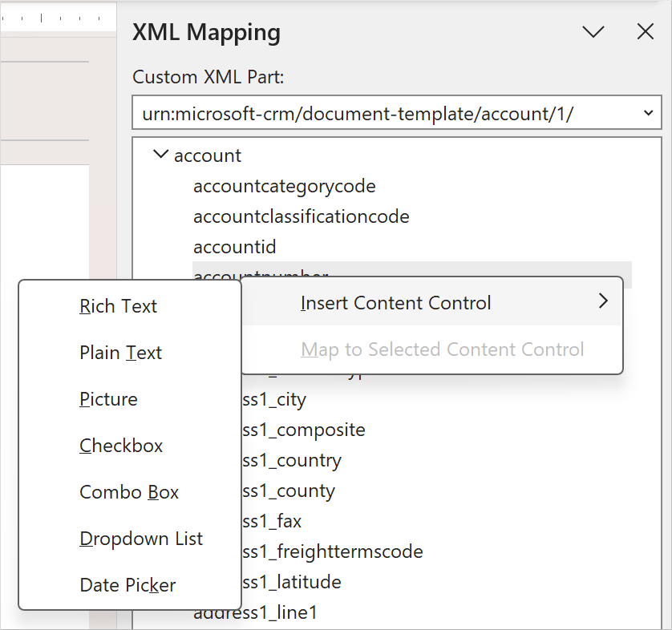Click the horizontal ruler above the document

[x=56, y=14]
